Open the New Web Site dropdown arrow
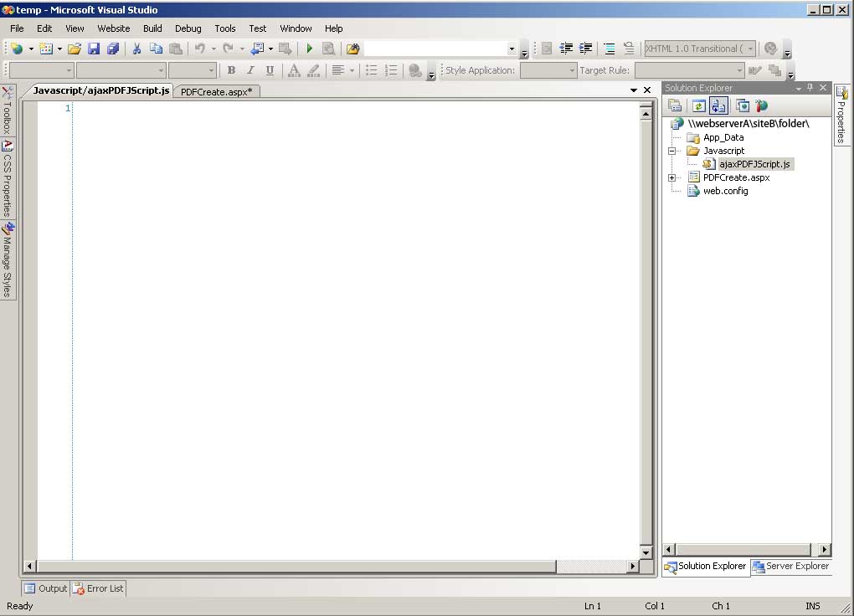 point(31,49)
